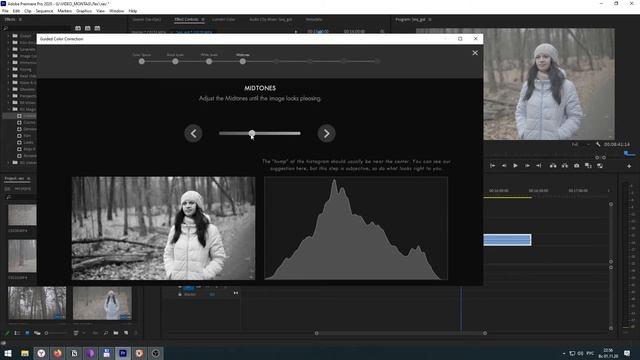Go to previous step with left arrow button
This screenshot has width=640, height=360.
(193, 133)
